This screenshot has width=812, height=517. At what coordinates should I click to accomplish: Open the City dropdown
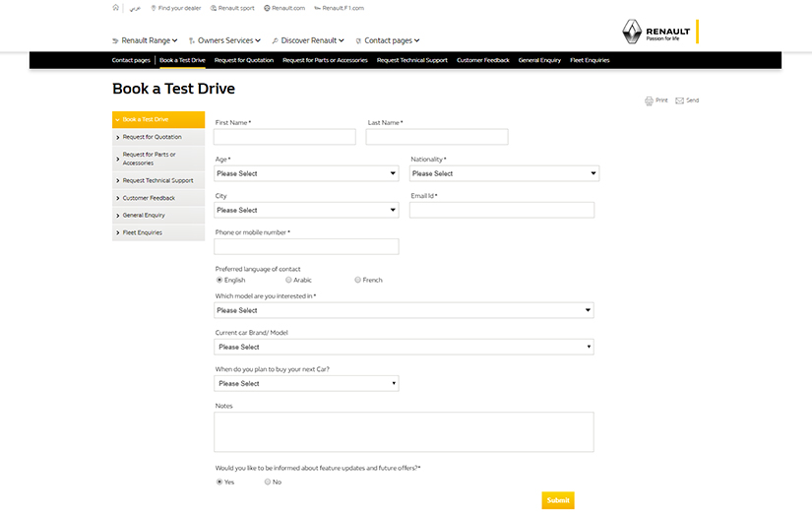(x=306, y=211)
